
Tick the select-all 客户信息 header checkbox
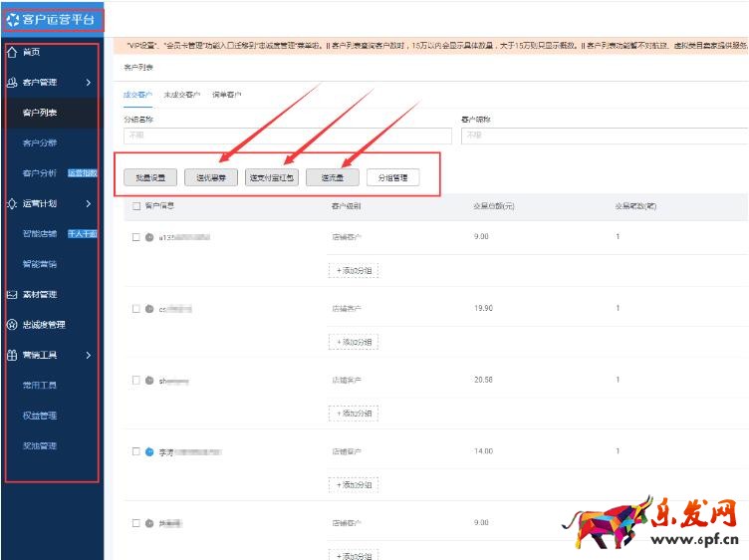coord(136,206)
